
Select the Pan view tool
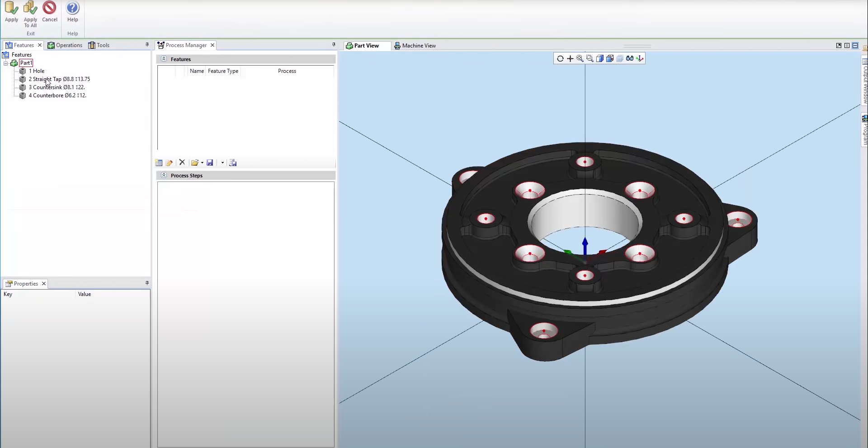570,58
